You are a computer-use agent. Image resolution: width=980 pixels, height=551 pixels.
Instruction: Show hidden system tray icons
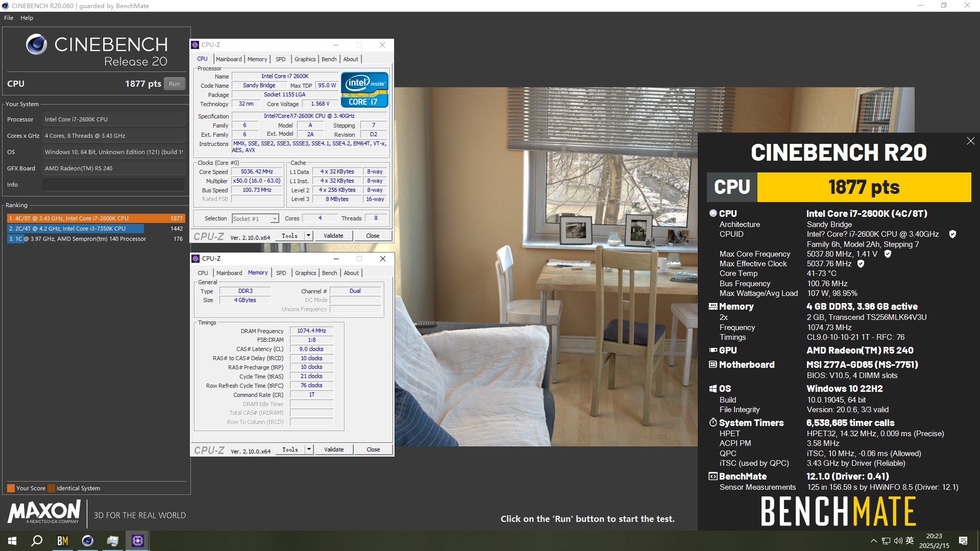coord(873,541)
